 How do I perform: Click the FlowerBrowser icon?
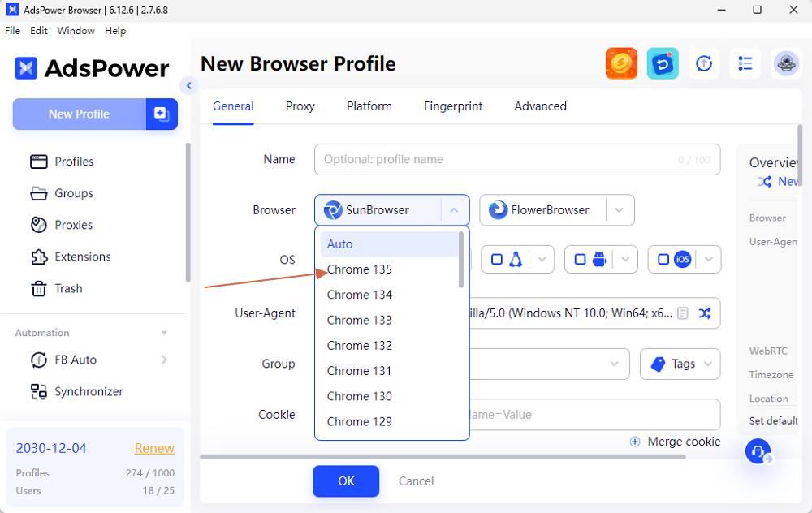[x=499, y=210]
